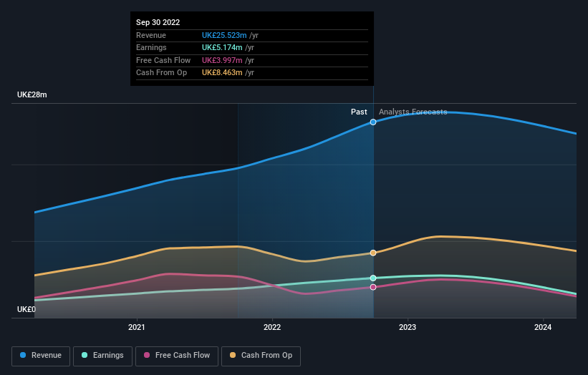
Task: Click the 2022 x-axis label
Action: click(272, 327)
